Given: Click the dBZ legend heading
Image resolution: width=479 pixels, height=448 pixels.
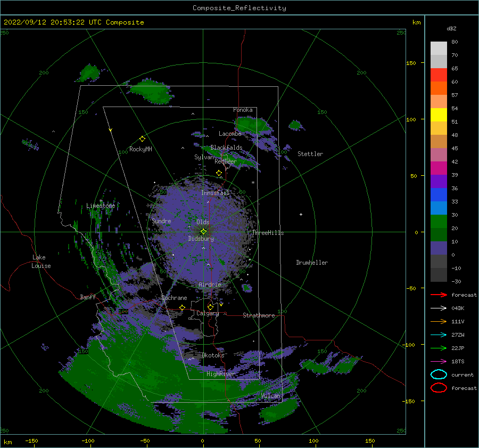Looking at the screenshot, I should (x=451, y=28).
